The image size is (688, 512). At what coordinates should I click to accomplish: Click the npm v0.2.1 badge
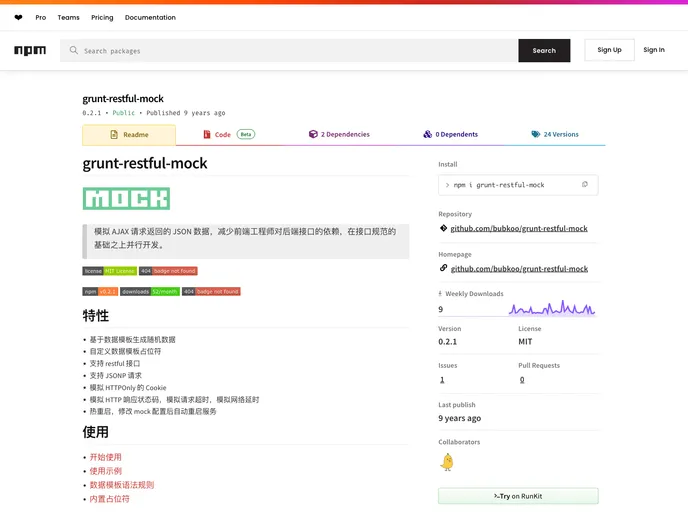(100, 291)
